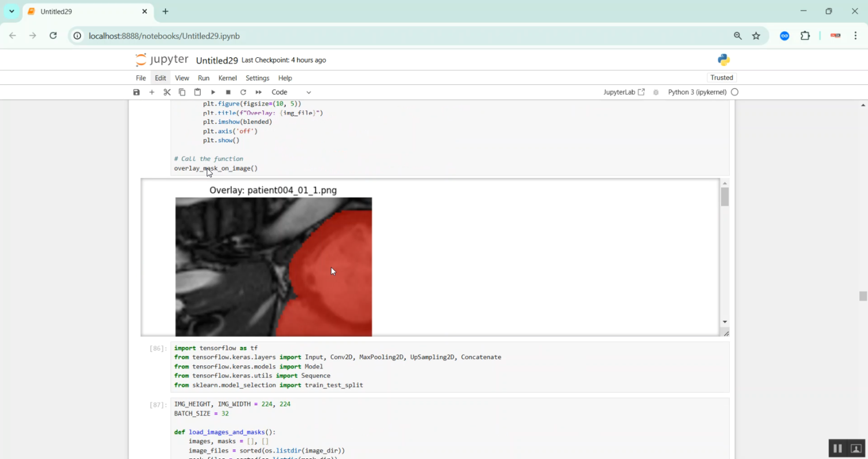The width and height of the screenshot is (868, 459).
Task: Click the scroll up arrow of the output area
Action: [725, 183]
